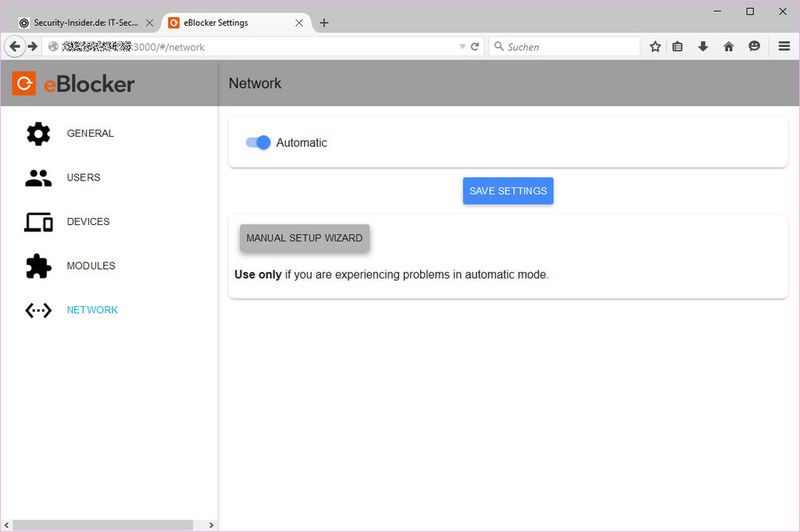Open the DEVICES section

pos(88,222)
